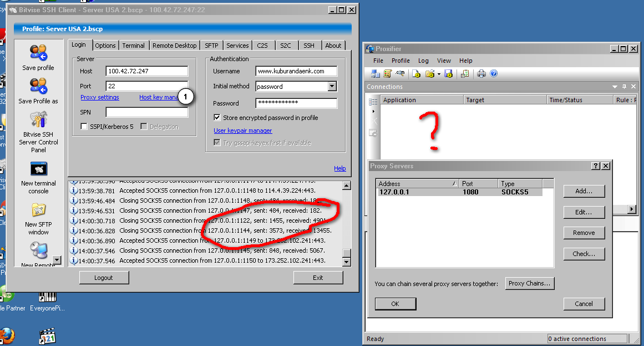
Task: Click the Host input field
Action: tap(146, 71)
